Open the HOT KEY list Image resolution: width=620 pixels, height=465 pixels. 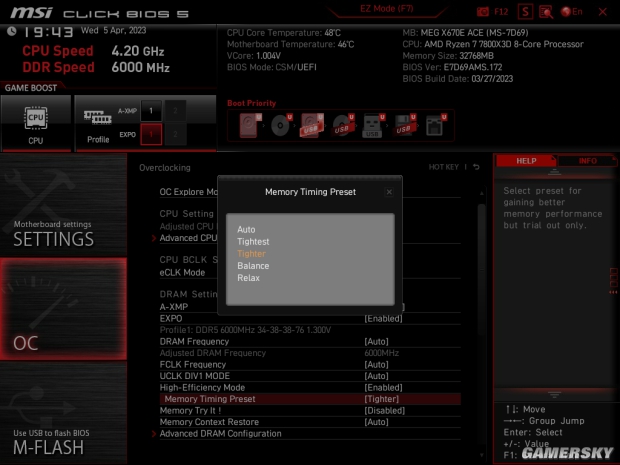pos(444,167)
